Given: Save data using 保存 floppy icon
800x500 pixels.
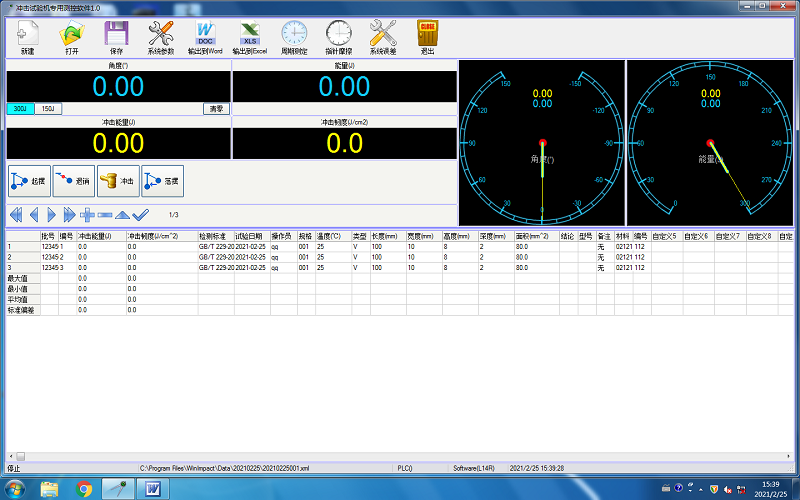Looking at the screenshot, I should point(116,37).
